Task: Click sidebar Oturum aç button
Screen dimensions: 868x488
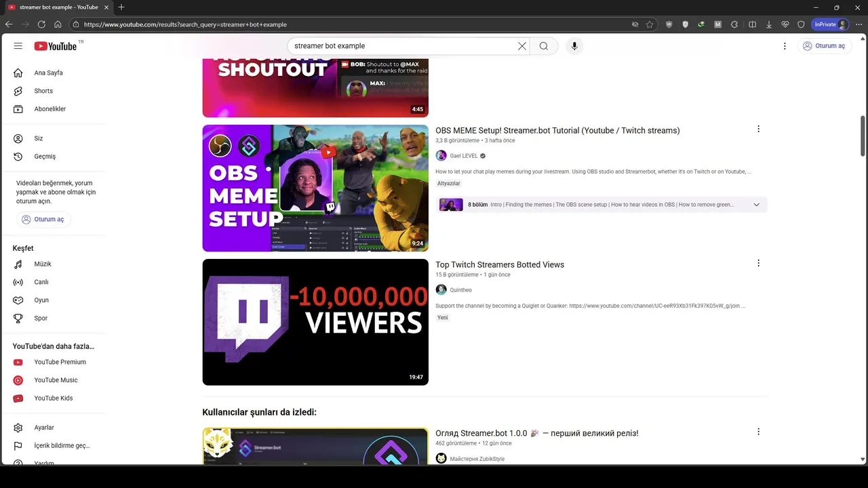Action: [43, 220]
